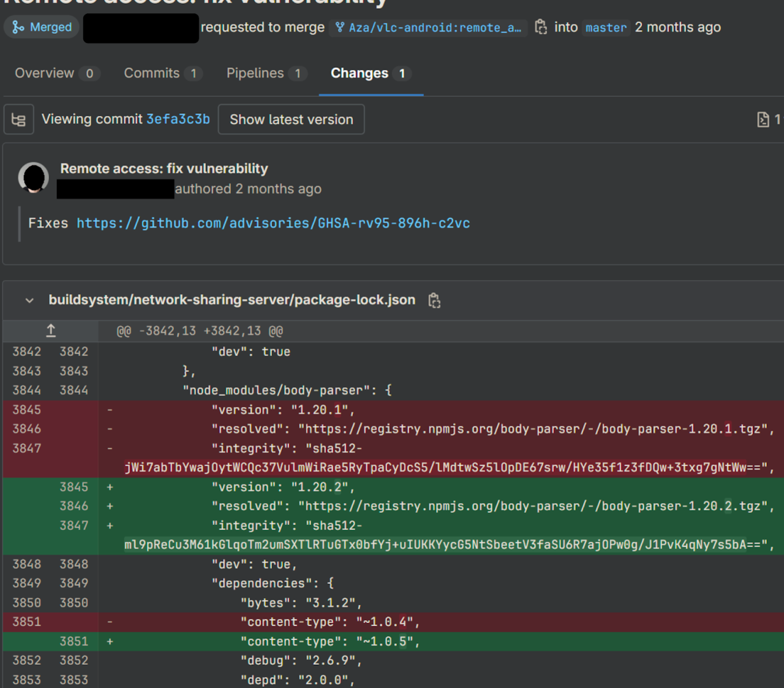Click the commit author avatar
Screen dimensions: 784x688
click(34, 178)
